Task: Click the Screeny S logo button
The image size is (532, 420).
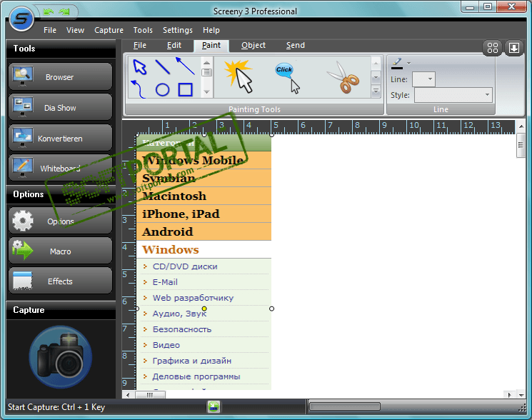Action: pyautogui.click(x=21, y=19)
